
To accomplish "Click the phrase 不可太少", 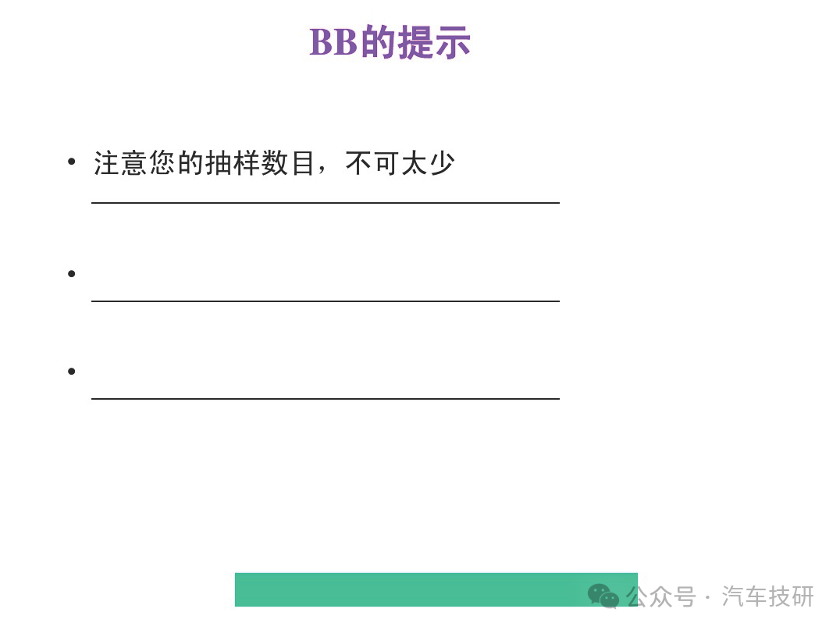I will tap(400, 163).
